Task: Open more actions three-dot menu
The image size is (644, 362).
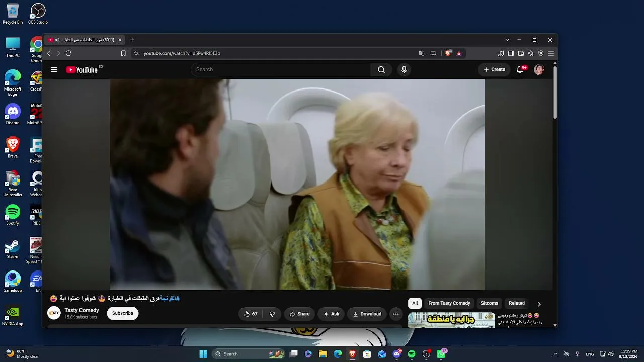Action: 396,314
